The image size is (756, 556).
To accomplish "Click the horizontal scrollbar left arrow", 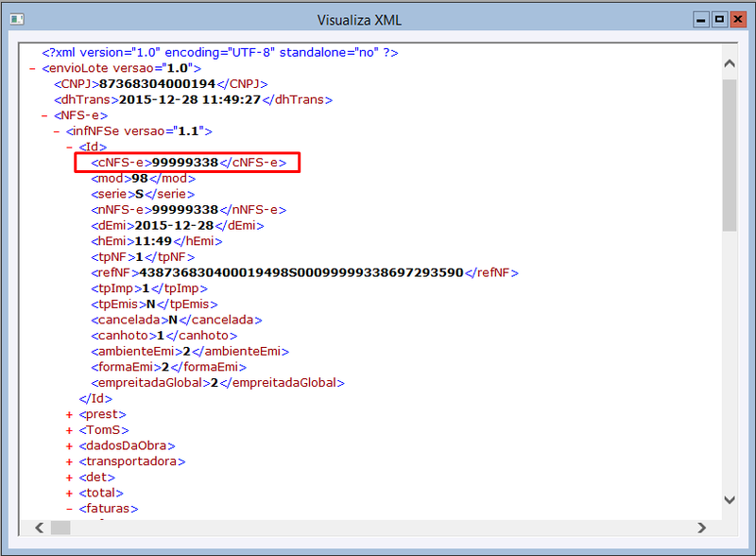I will click(40, 528).
